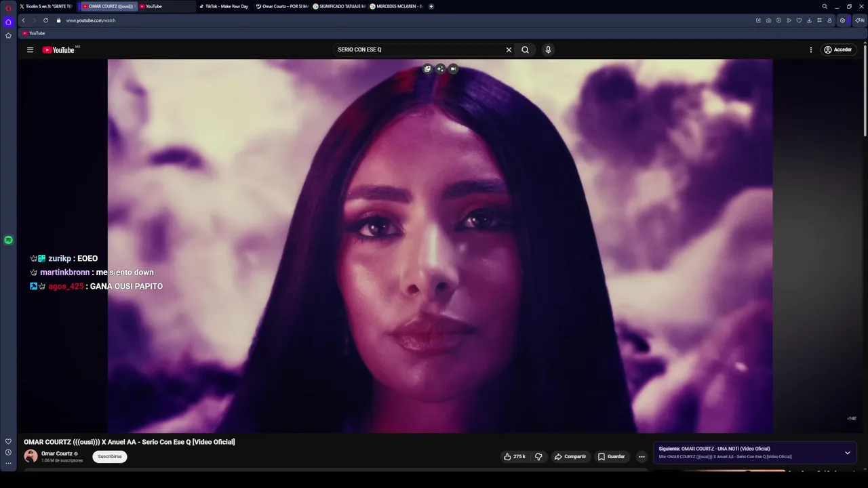Open Opera profile account icon
Viewport: 868px width, 488px height.
829,20
